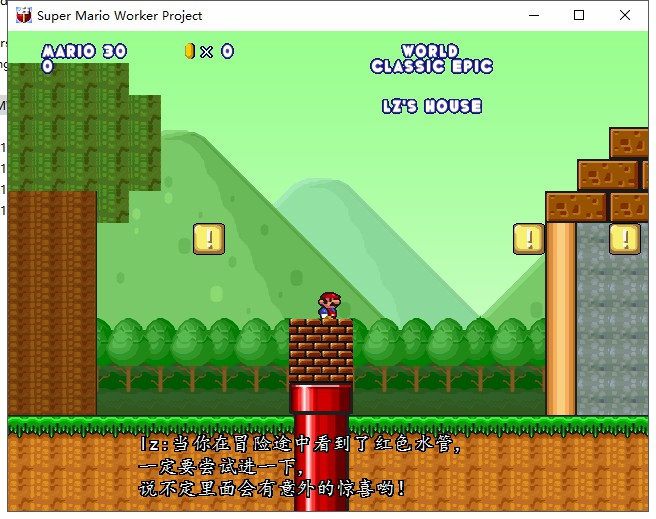Click the MARIO 30 lives text

point(84,51)
